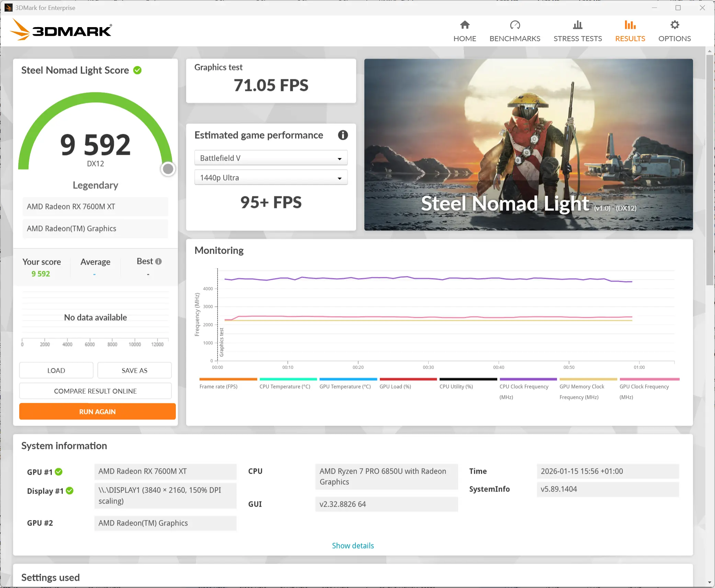Open the Battlefield V game dropdown
Image resolution: width=715 pixels, height=588 pixels.
coord(271,158)
